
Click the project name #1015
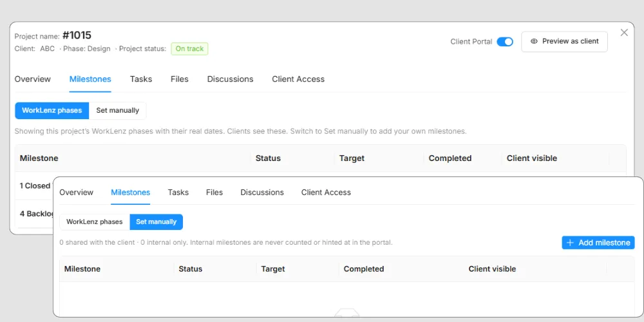pyautogui.click(x=77, y=35)
